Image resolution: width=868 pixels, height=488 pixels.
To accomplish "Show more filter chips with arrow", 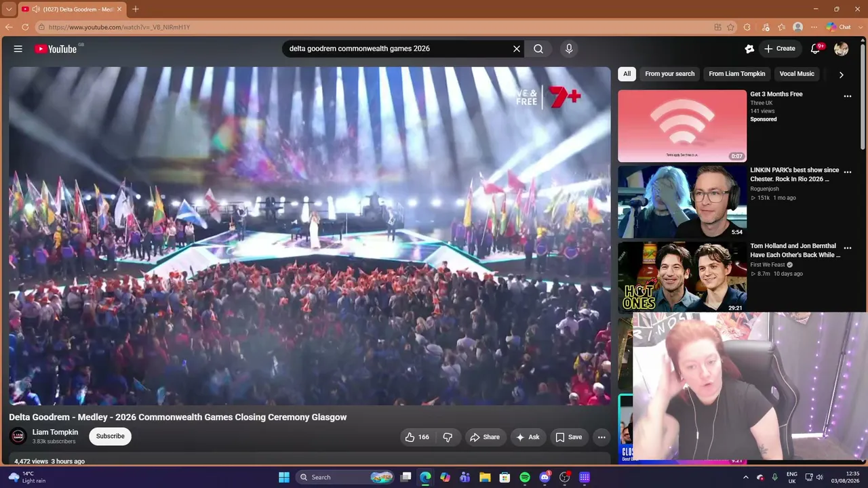I will (842, 75).
